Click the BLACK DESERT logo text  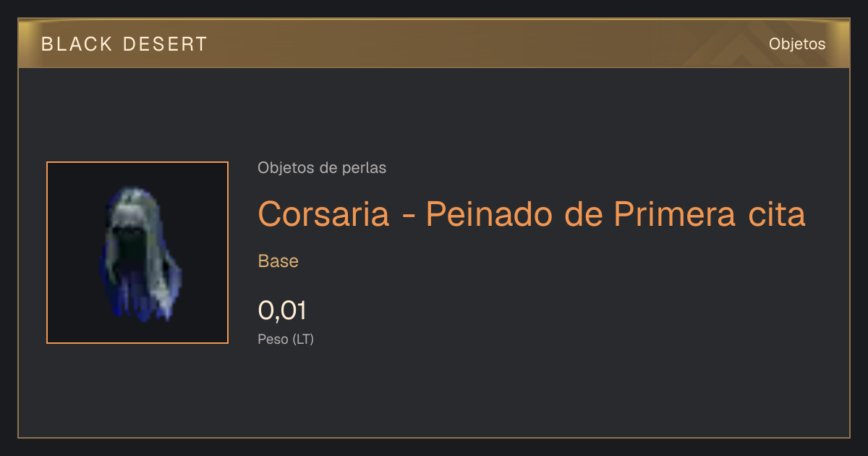pos(124,44)
